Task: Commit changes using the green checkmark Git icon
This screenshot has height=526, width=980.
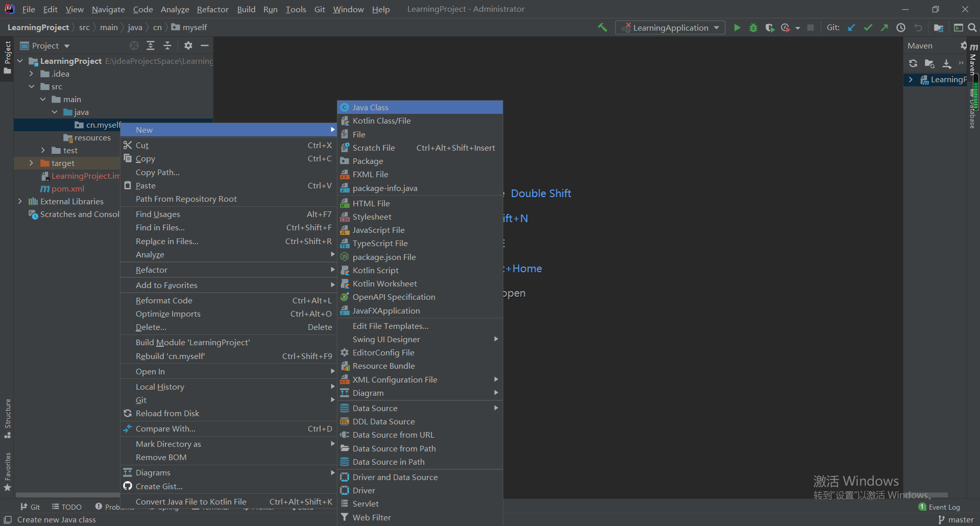Action: tap(868, 28)
